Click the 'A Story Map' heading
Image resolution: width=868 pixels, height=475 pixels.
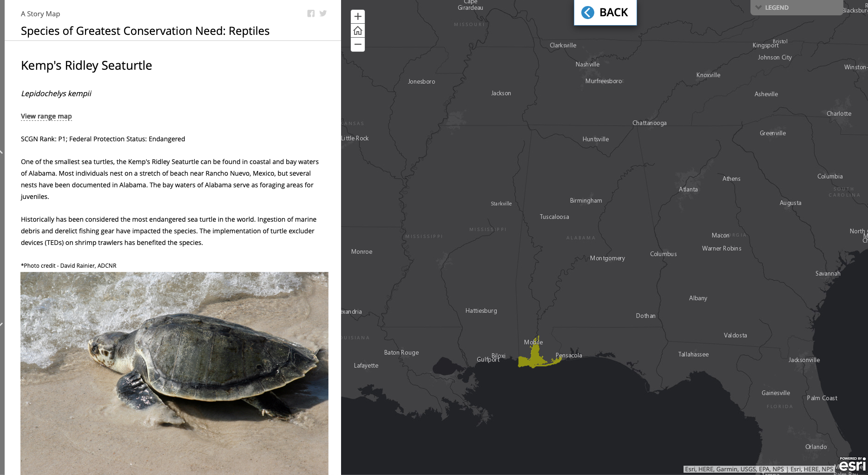(x=40, y=13)
